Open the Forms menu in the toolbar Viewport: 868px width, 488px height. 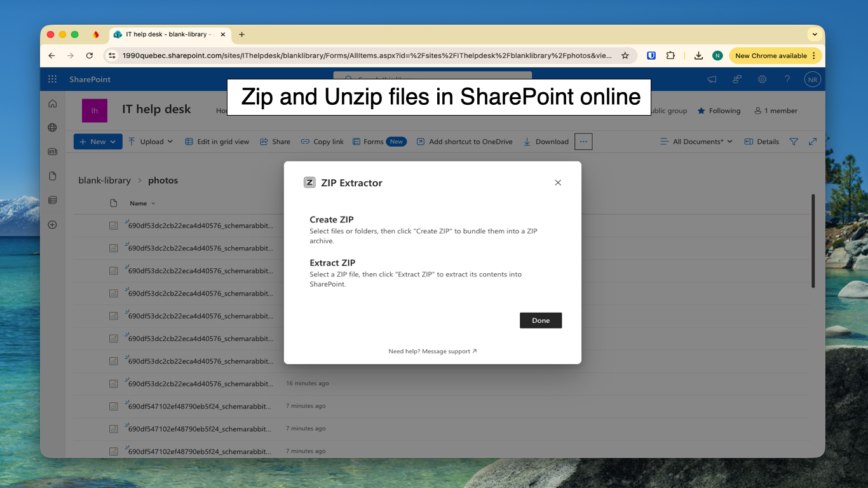374,141
